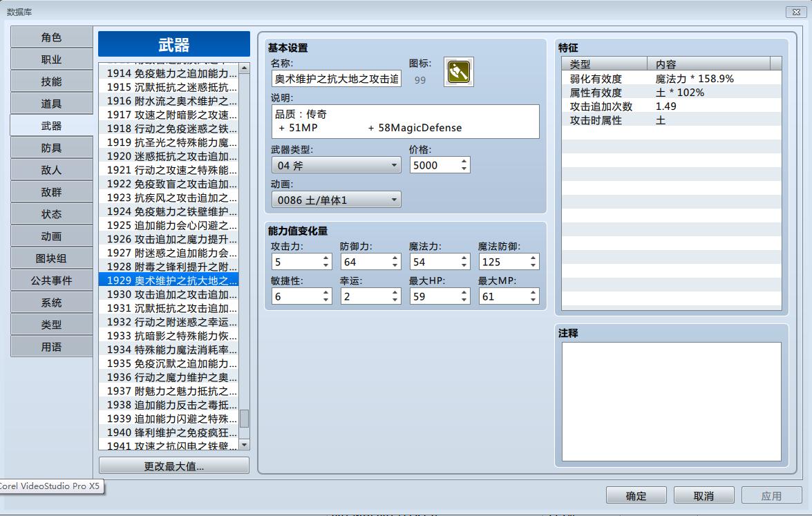Increase 攻击力 with its up arrow

click(x=325, y=258)
